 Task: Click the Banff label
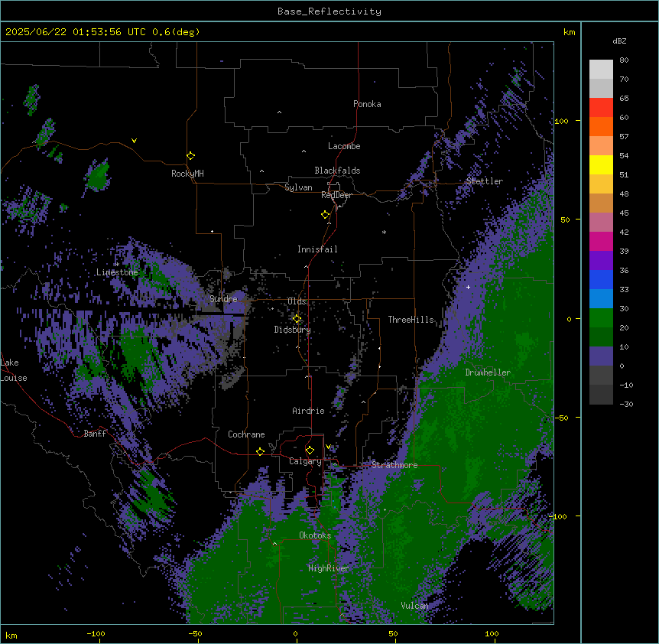(95, 434)
